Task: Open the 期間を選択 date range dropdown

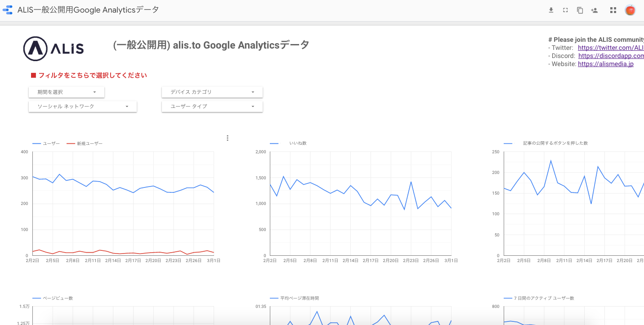Action: 67,92
